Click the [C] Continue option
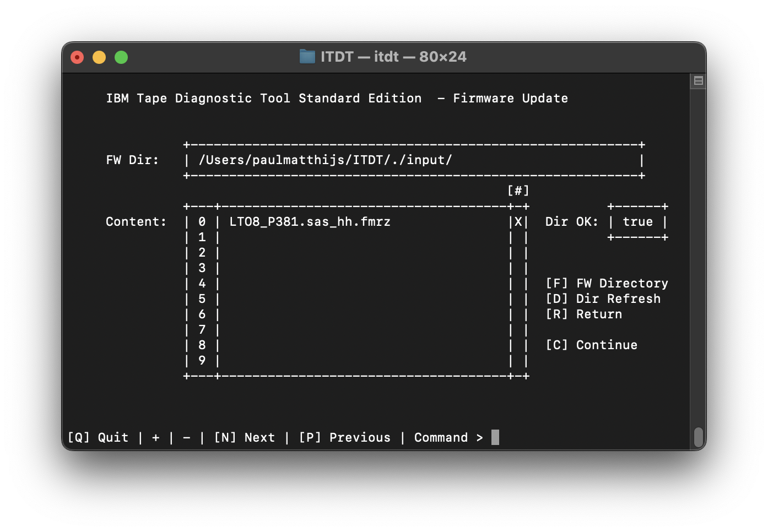Screen dimensions: 768x532 pyautogui.click(x=591, y=345)
